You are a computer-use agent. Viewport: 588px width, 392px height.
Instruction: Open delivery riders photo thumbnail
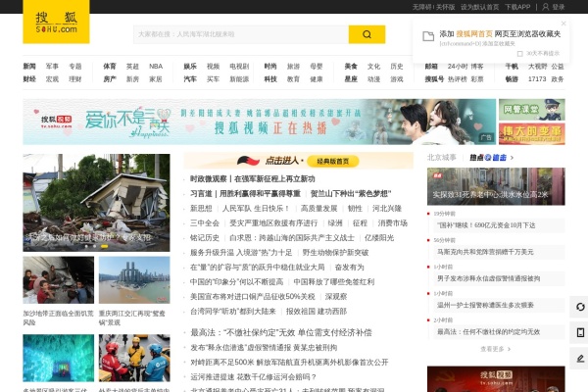(134, 358)
